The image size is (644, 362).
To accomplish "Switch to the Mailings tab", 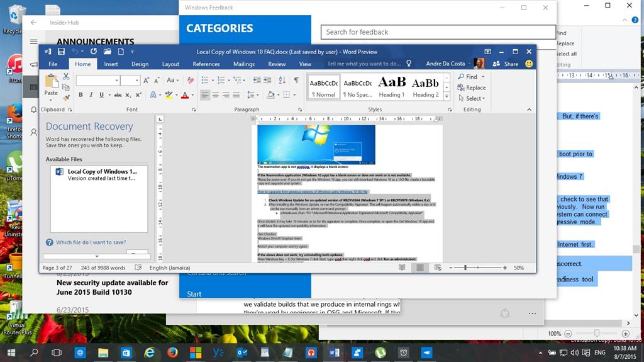I will coord(244,64).
